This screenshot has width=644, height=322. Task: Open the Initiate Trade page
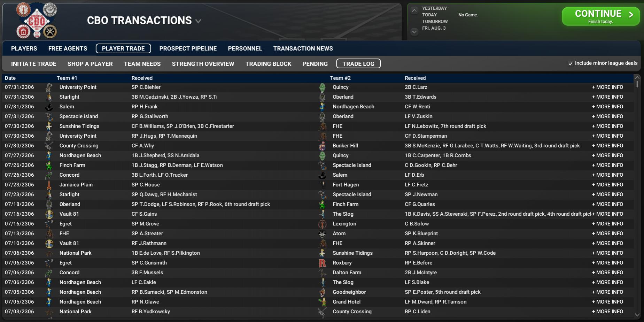coord(34,64)
